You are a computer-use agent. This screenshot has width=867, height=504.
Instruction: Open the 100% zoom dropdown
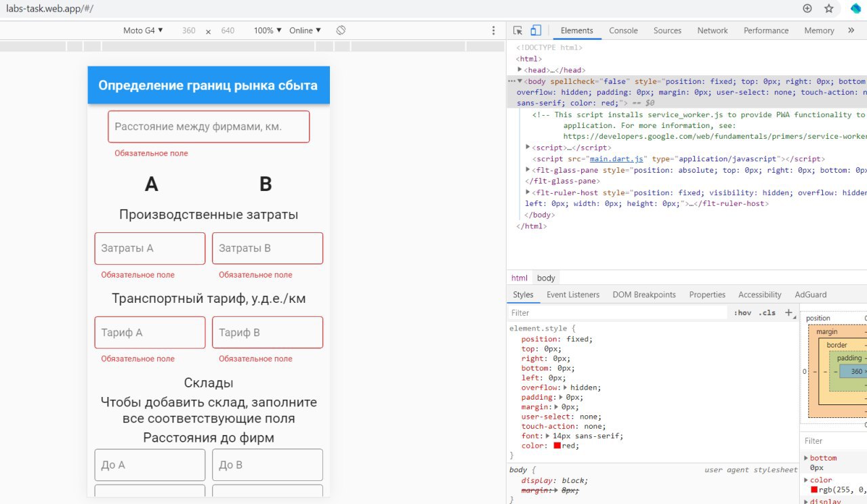tap(267, 30)
